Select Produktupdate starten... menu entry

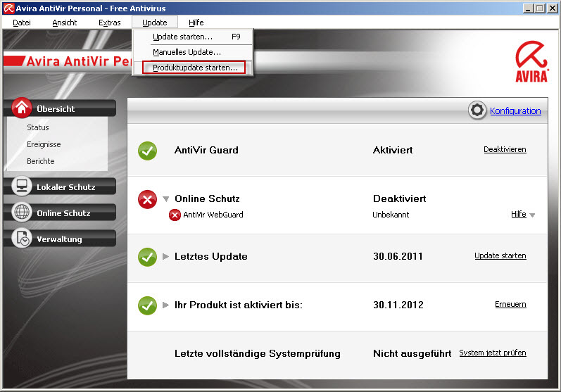pyautogui.click(x=194, y=68)
